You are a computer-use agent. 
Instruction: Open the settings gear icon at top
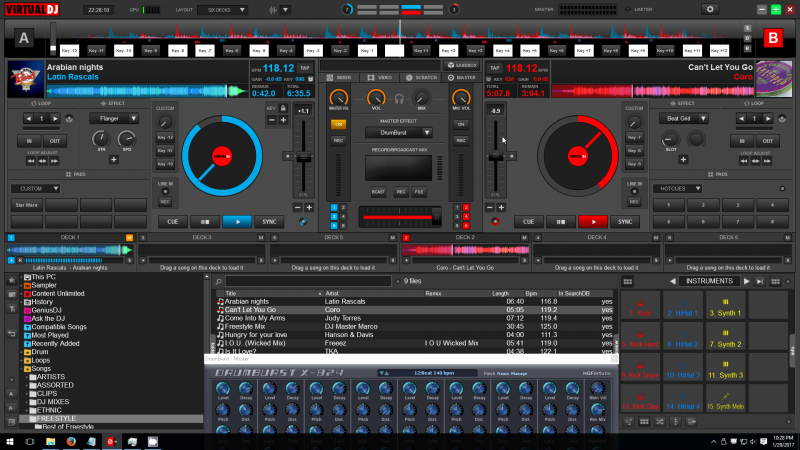[711, 9]
